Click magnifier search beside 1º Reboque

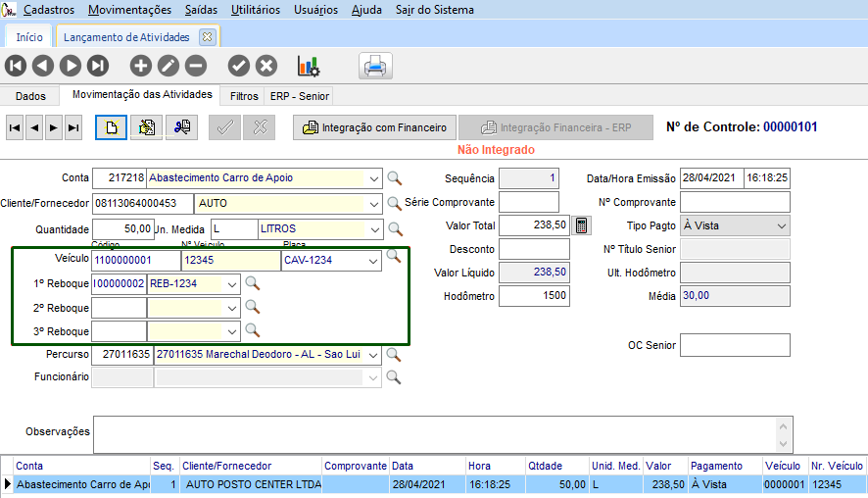click(x=253, y=284)
